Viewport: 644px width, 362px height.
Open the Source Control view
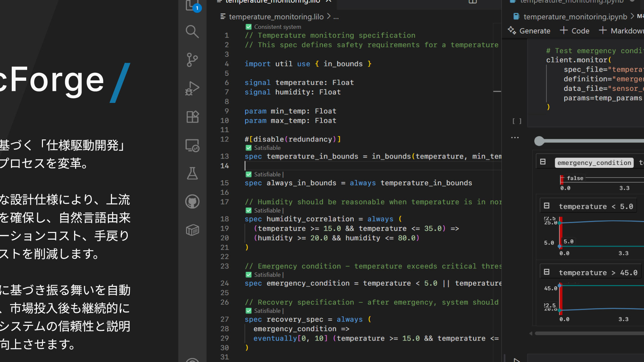pos(192,60)
